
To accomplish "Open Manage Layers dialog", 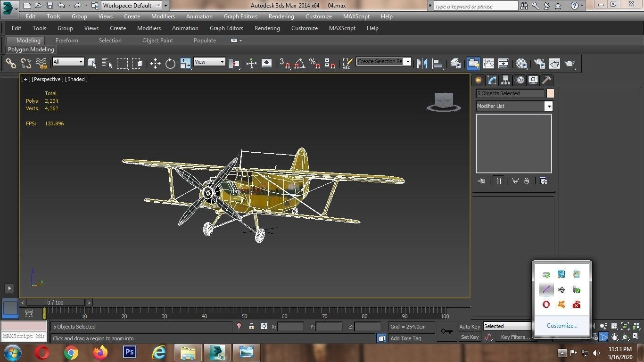I will click(x=455, y=63).
